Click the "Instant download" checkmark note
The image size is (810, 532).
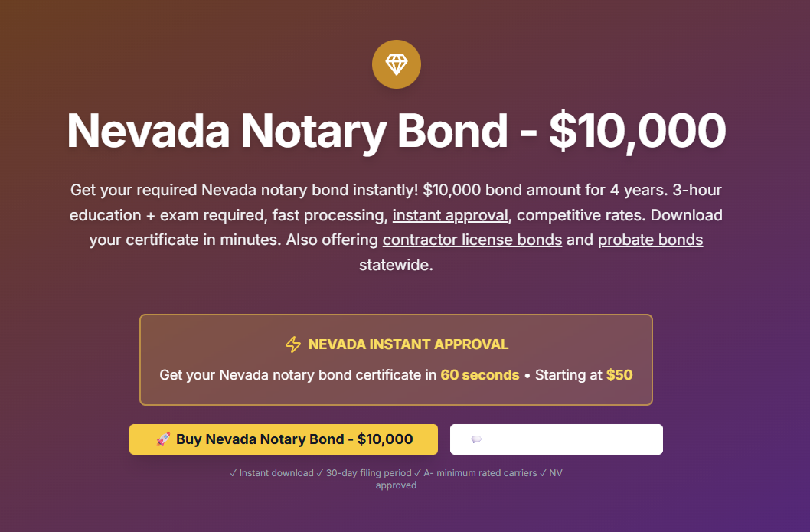click(272, 473)
